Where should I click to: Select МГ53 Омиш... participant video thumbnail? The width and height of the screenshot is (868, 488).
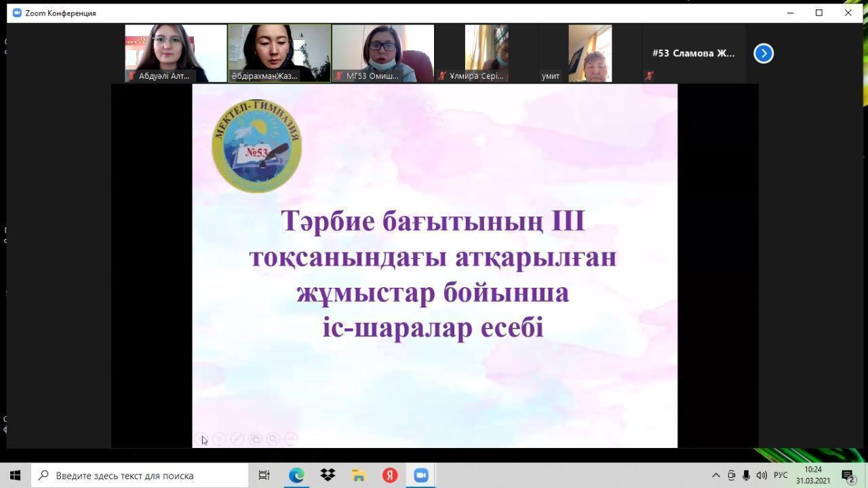[x=382, y=54]
